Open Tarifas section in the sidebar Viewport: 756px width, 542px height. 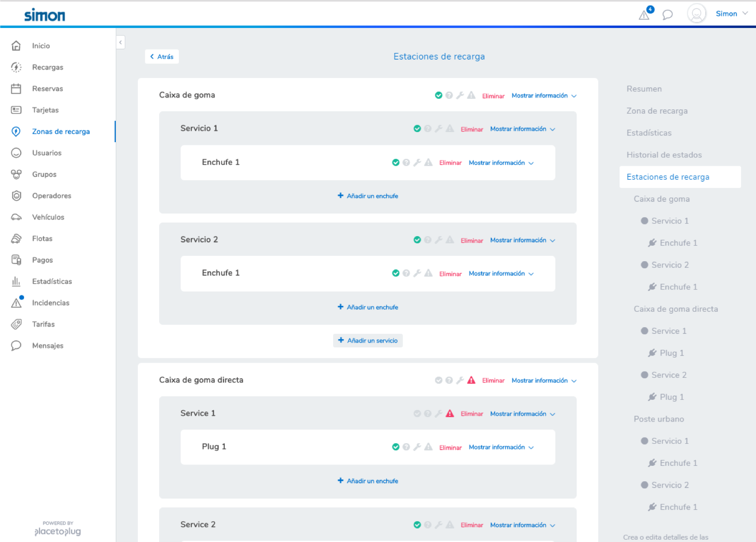[x=43, y=324]
